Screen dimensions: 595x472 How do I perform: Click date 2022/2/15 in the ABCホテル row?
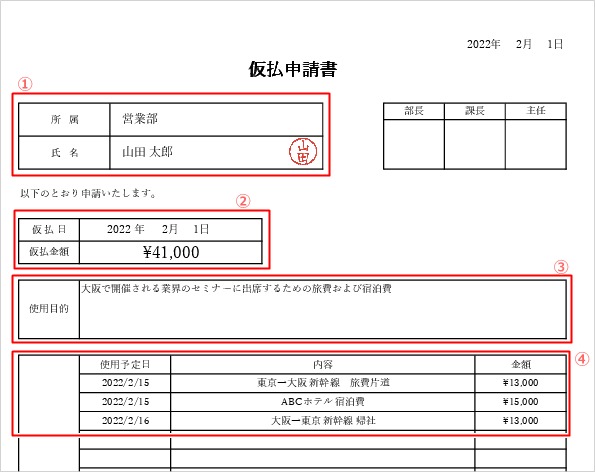[125, 402]
